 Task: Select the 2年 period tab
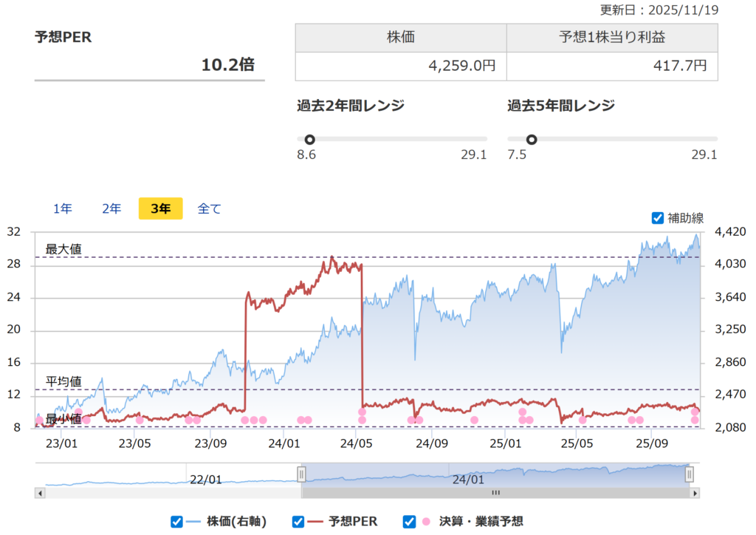111,208
